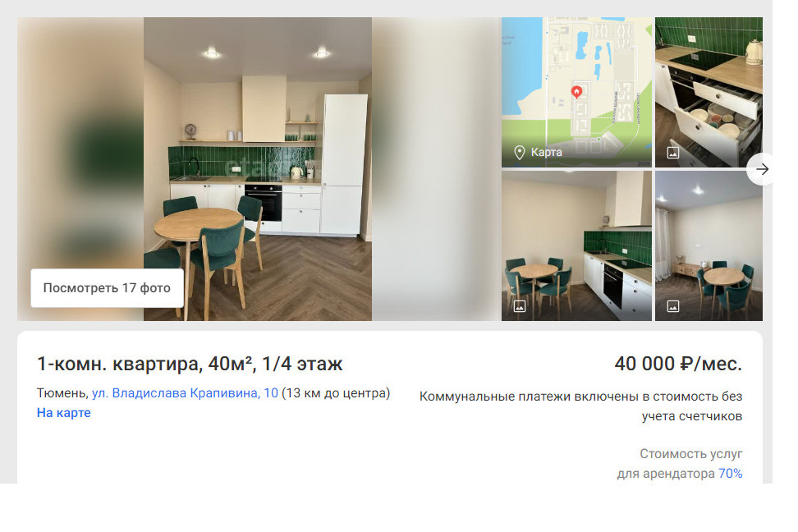The image size is (798, 532).
Task: Click the Коммунальные платежи включены note
Action: (580, 406)
